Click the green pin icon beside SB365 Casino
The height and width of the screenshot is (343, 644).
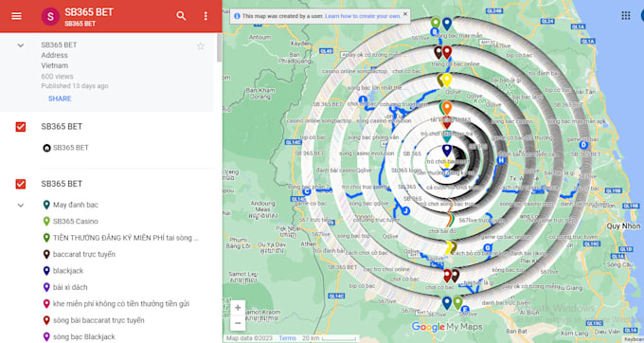coord(46,221)
